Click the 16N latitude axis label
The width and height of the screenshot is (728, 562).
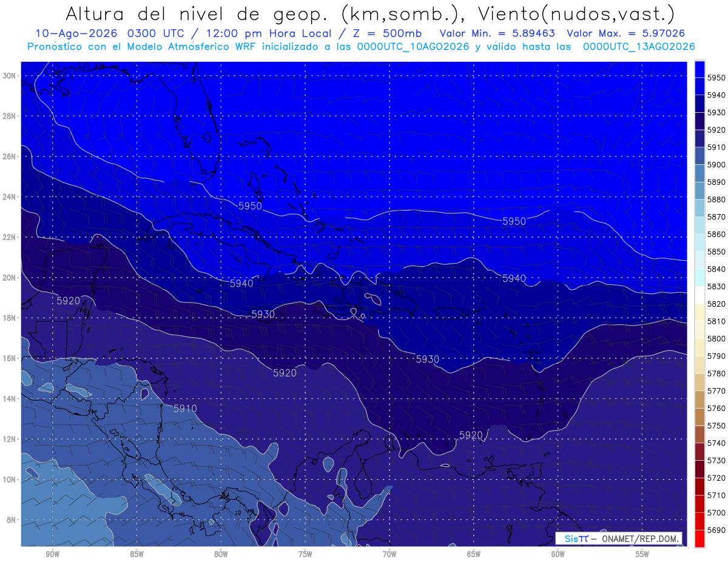tap(10, 358)
